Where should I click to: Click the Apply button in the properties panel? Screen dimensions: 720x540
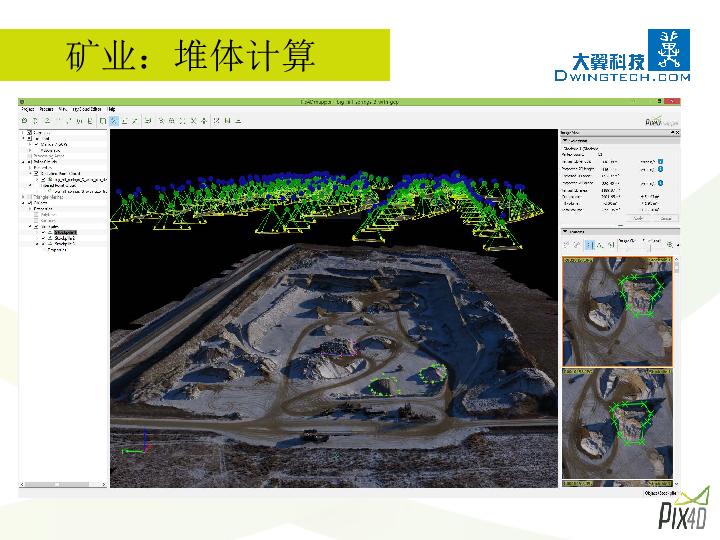(637, 218)
